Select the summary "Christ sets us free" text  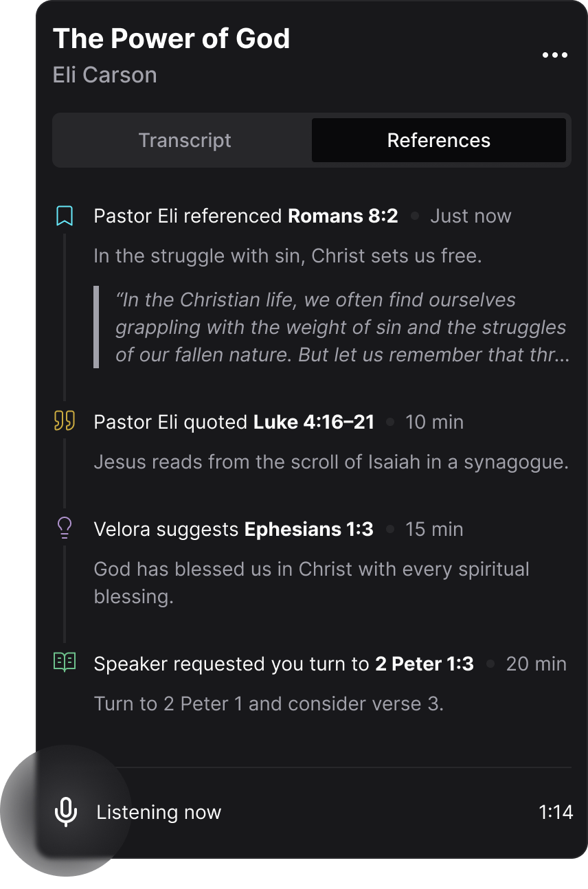288,256
